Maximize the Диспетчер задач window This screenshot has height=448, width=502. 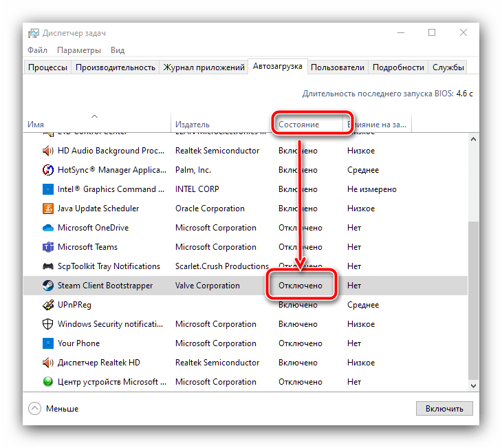tap(432, 32)
